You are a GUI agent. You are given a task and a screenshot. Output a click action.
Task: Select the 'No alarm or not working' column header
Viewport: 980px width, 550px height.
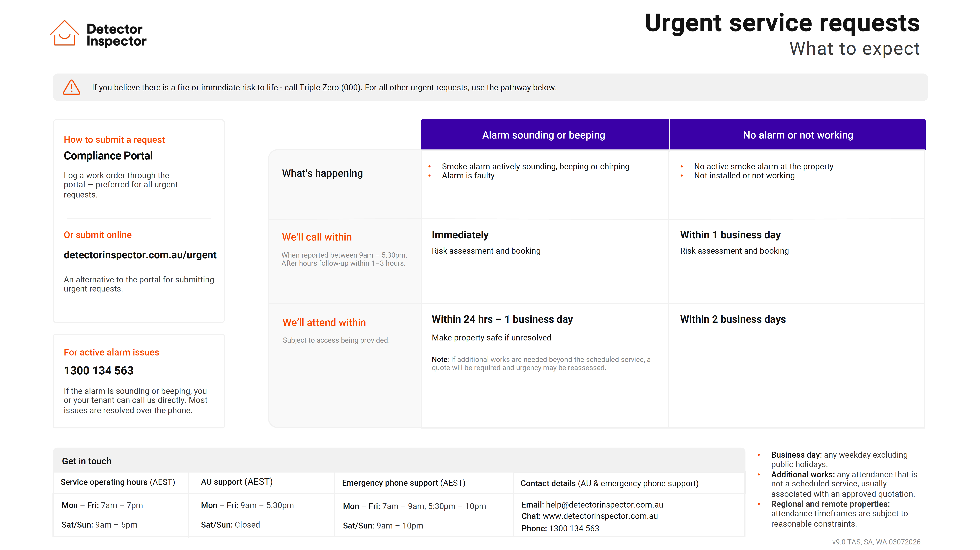[798, 134]
